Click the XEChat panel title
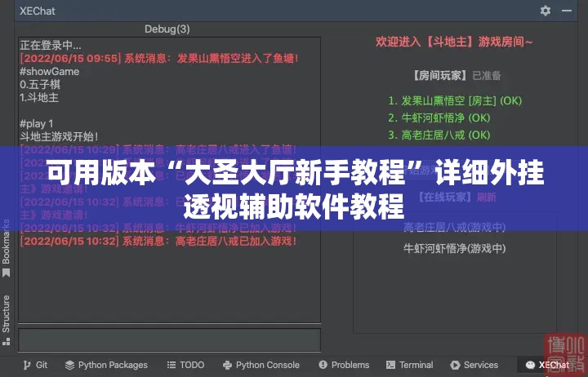Image resolution: width=588 pixels, height=377 pixels. coord(38,11)
